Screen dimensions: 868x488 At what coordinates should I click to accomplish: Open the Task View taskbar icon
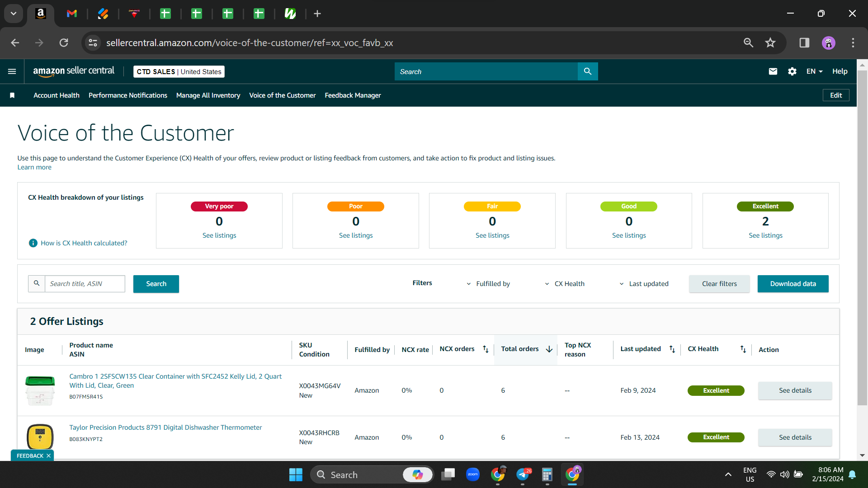point(448,474)
